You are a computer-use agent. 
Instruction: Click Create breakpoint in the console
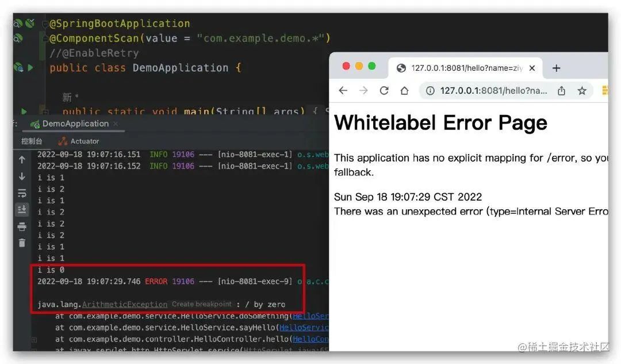[x=202, y=304]
